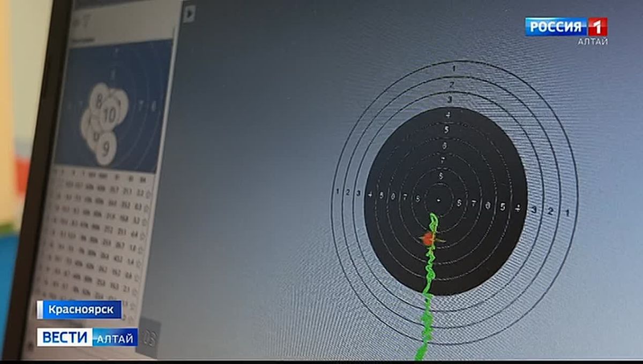This screenshot has width=643, height=364.
Task: Click the center cross of the target
Action: 439,200
